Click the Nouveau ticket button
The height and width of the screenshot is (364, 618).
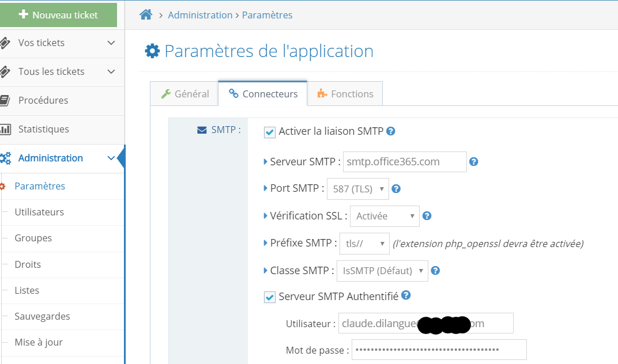click(x=58, y=15)
